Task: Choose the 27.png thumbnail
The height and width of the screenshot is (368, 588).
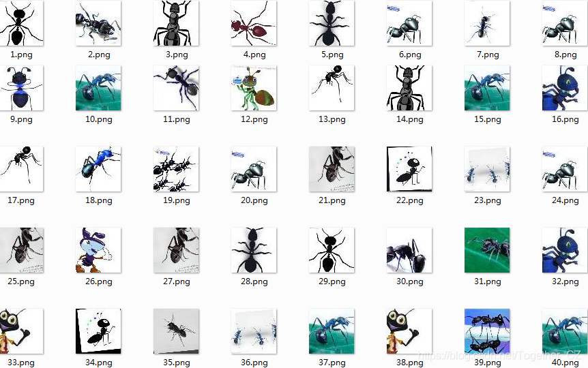Action: tap(176, 250)
